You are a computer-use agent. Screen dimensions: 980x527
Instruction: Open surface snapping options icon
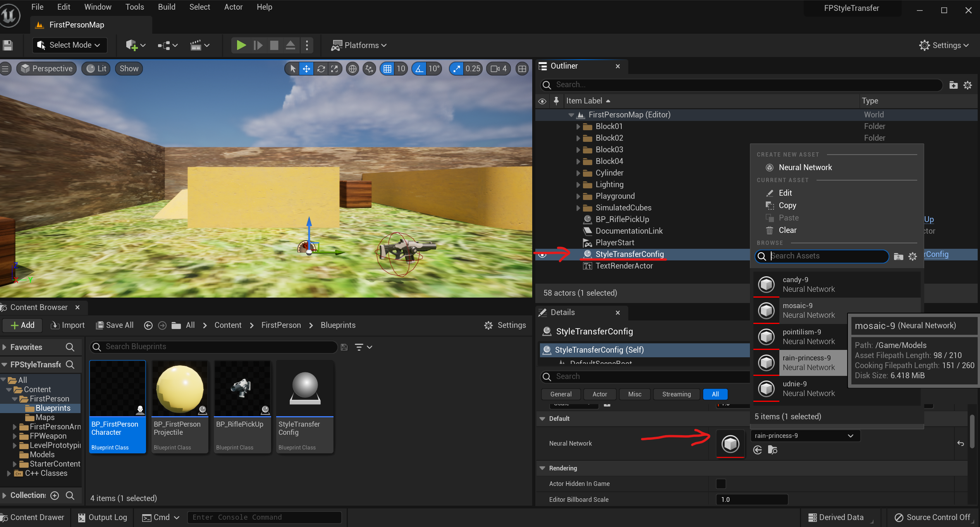pos(369,69)
